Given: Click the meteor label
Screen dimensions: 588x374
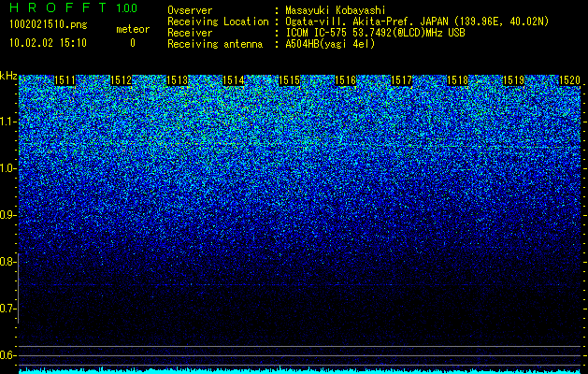Looking at the screenshot, I should click(133, 29).
